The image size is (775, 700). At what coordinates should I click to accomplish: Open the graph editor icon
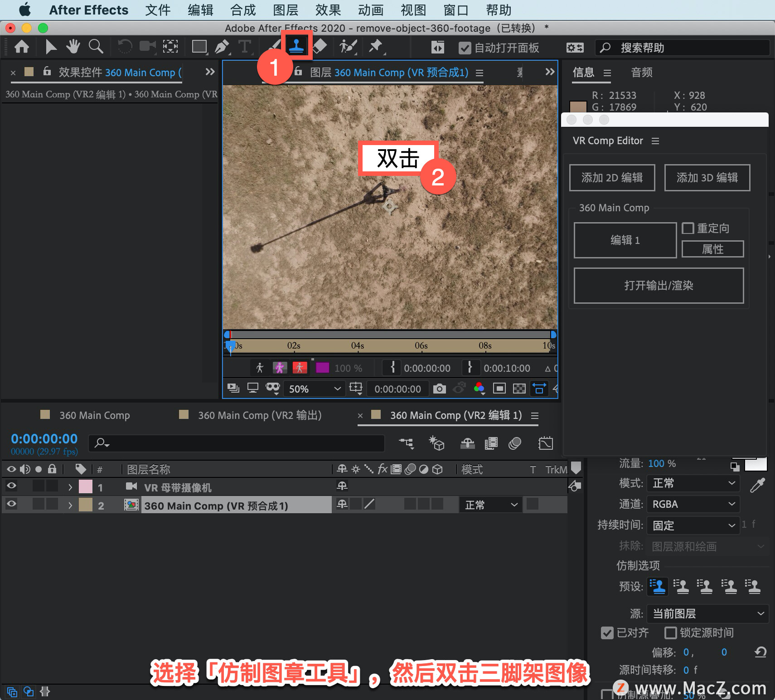point(546,443)
